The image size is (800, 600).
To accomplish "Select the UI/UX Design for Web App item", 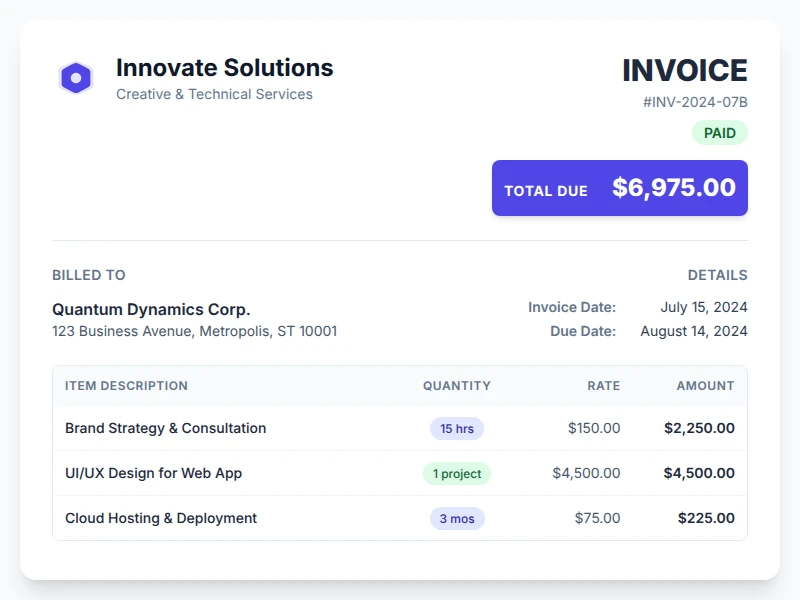I will (153, 473).
